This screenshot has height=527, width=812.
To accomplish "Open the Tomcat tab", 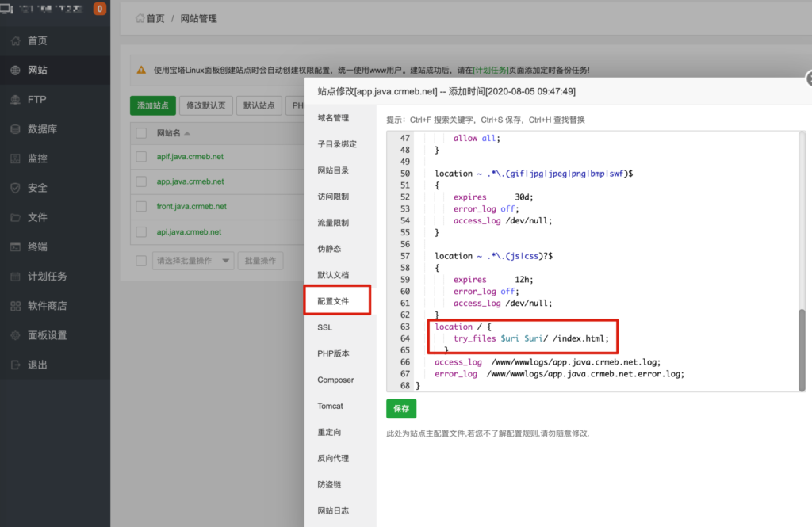I will 330,406.
